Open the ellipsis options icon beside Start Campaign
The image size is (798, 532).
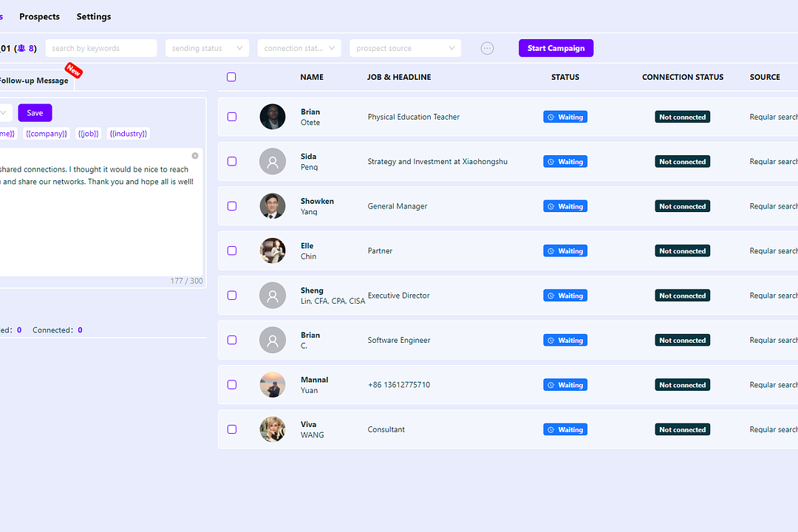pos(487,48)
